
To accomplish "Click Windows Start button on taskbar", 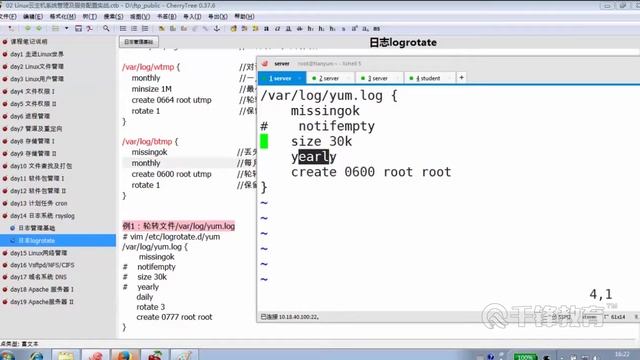I will click(7, 356).
